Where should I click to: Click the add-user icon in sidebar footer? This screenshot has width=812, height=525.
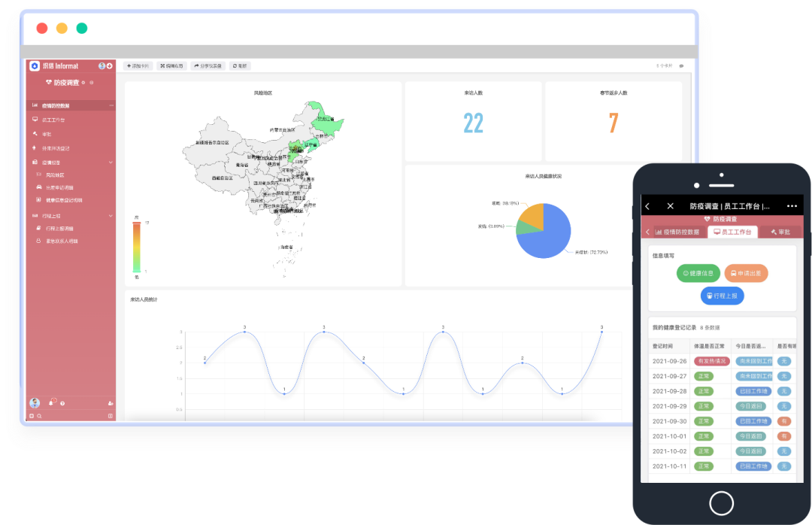click(111, 403)
